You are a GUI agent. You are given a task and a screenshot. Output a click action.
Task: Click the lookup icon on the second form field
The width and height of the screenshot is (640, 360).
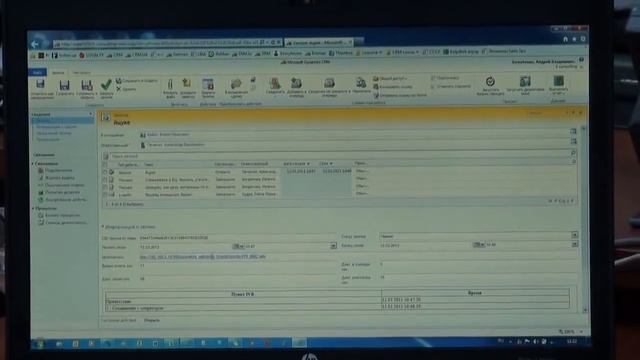pos(573,141)
